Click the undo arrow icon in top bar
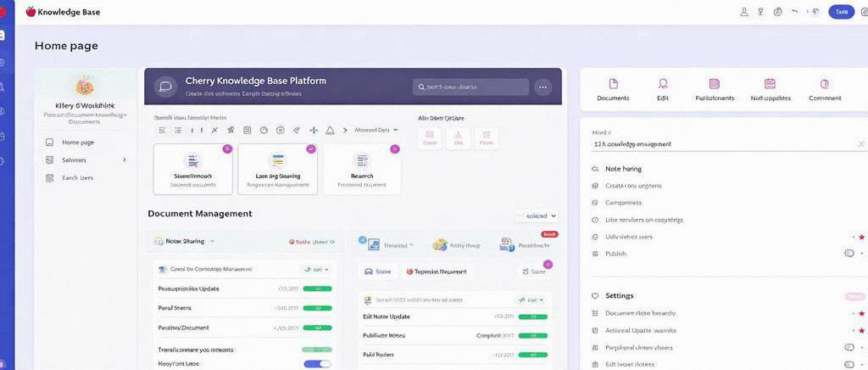The image size is (868, 370). coord(795,12)
